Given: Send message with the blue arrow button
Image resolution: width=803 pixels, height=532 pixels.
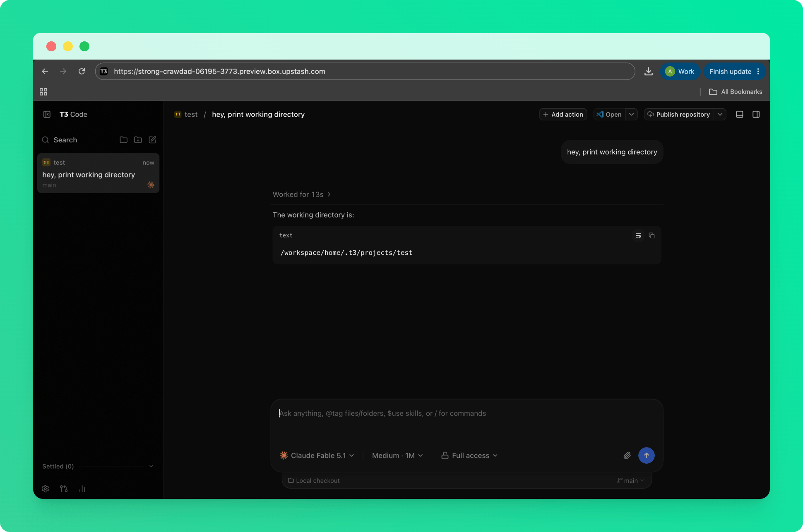Looking at the screenshot, I should (x=647, y=455).
